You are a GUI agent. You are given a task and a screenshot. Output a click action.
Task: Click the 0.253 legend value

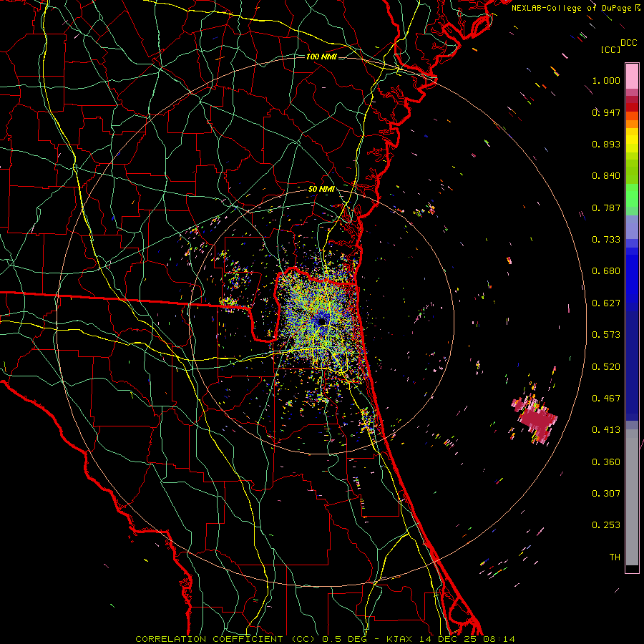coord(606,525)
